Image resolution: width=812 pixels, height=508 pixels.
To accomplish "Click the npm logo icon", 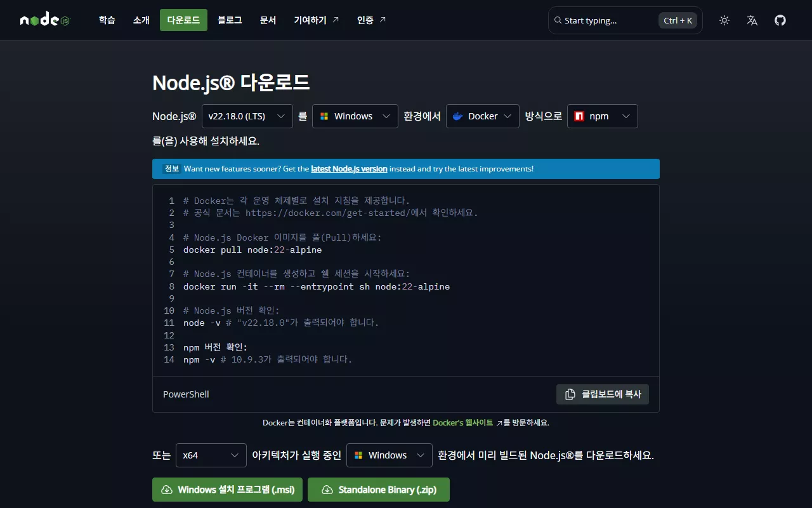I will click(579, 116).
